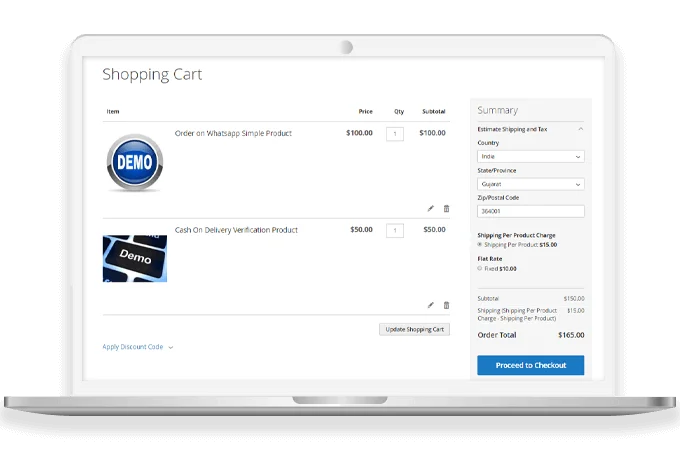Screen dimensions: 680x450
Task: Open the blue DEMO badge product image
Action: (134, 163)
